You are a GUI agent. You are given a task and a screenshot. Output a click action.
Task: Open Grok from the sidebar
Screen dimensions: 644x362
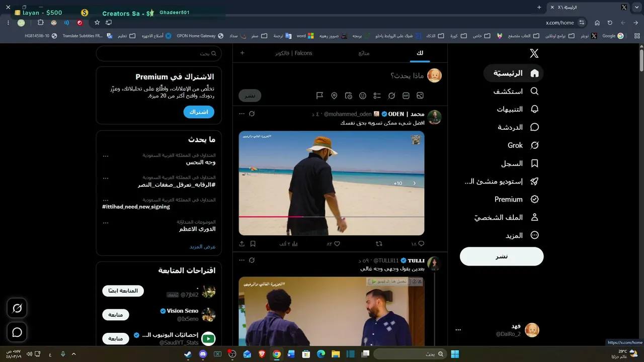(x=523, y=145)
